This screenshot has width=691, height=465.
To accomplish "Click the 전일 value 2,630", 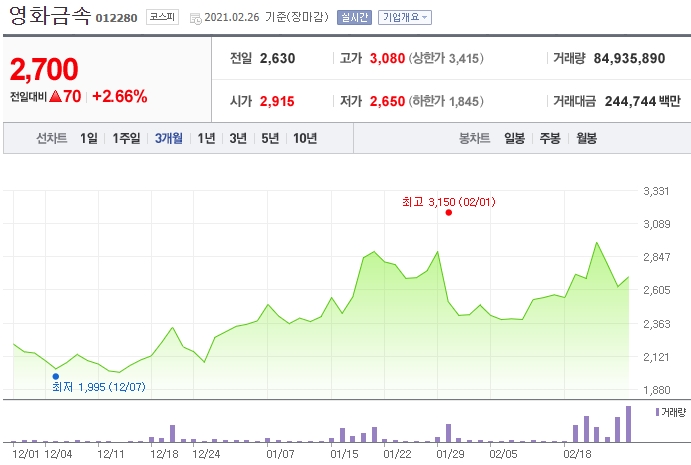I will [x=277, y=58].
